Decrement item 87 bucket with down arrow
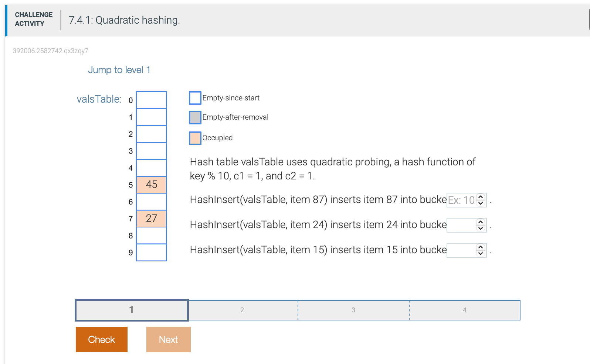The image size is (590, 364). [481, 203]
